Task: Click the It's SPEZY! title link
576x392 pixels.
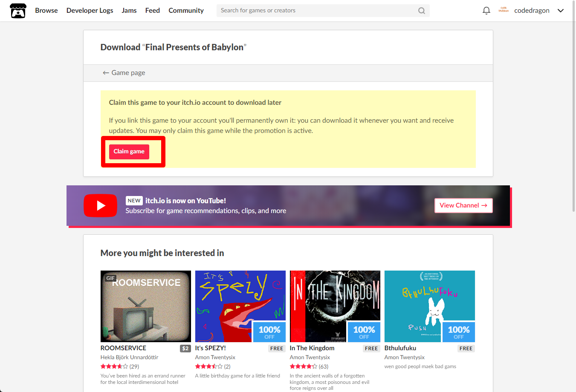Action: point(211,348)
